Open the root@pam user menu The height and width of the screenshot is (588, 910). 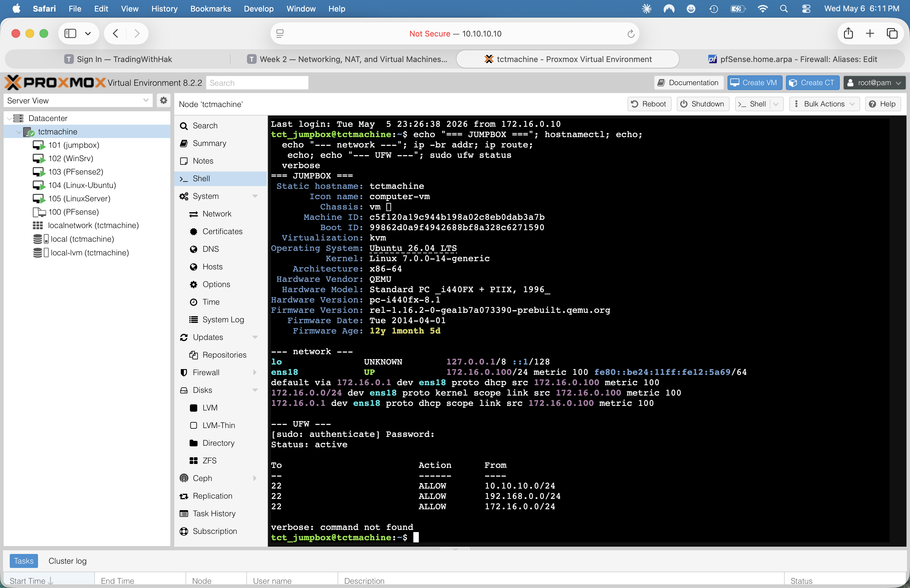point(874,83)
